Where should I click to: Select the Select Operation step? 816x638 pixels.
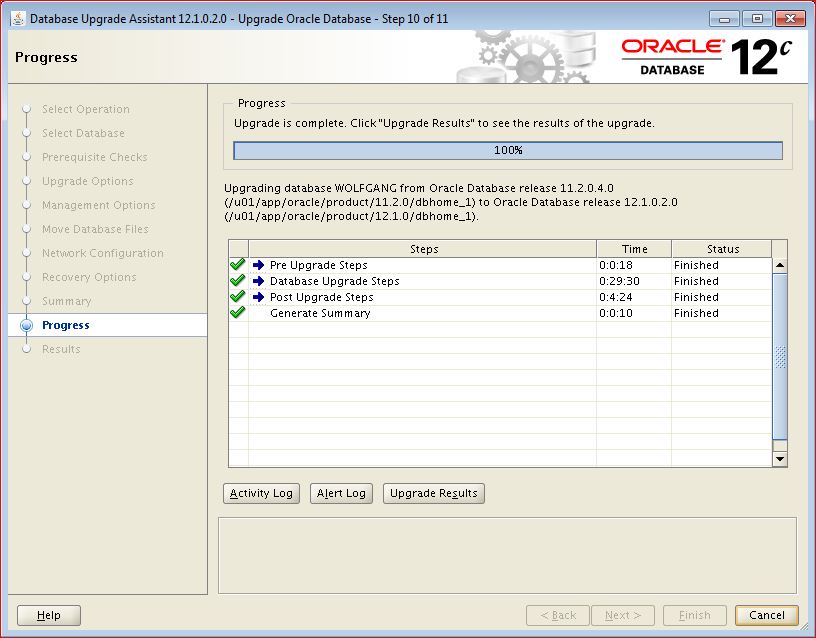click(86, 109)
